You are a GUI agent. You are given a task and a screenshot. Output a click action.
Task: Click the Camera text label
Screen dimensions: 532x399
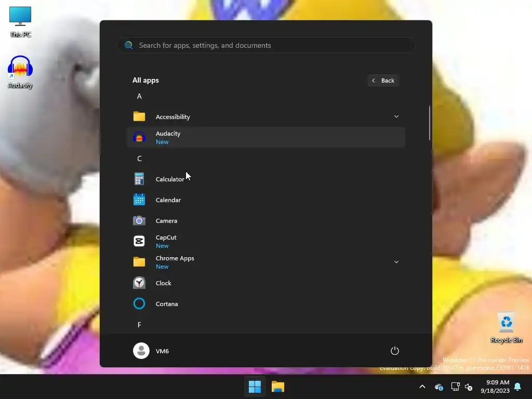pos(166,220)
